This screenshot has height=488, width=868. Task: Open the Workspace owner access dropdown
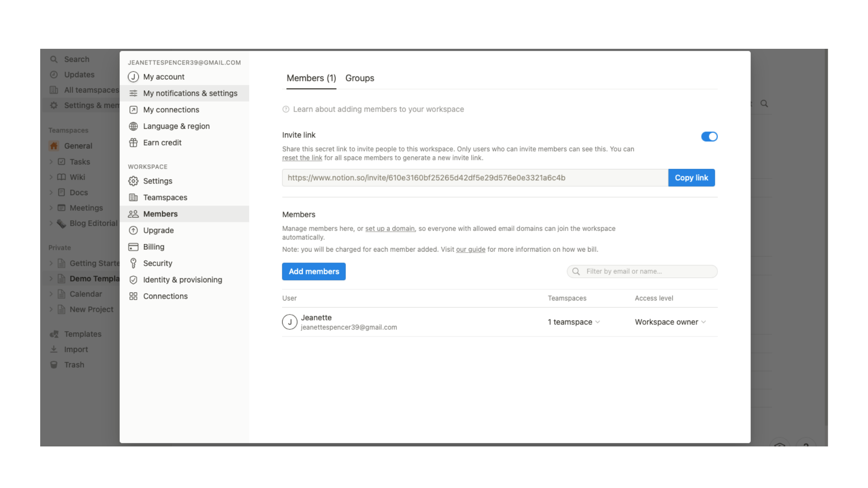(670, 322)
